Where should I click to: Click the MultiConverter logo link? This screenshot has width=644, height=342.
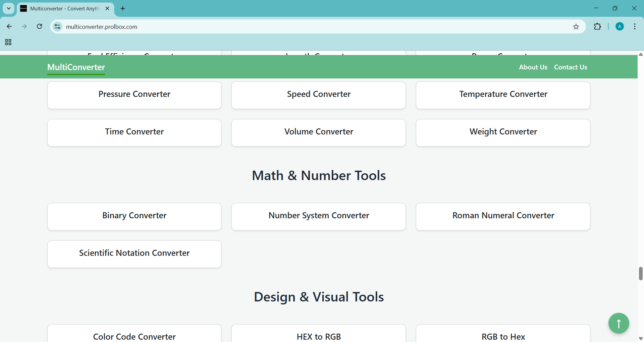click(76, 67)
